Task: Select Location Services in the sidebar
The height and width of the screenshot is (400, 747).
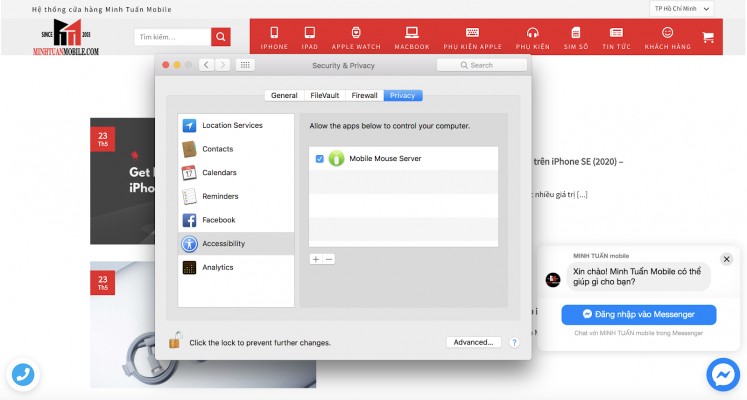Action: point(232,126)
